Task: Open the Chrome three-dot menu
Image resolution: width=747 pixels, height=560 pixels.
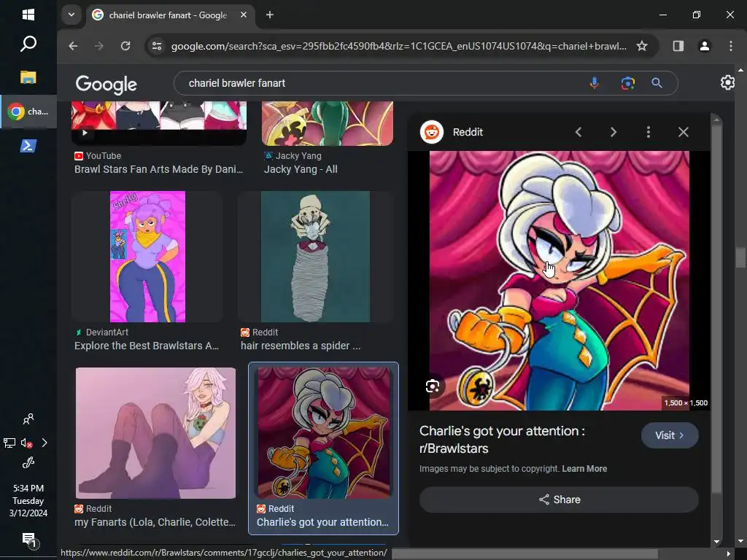Action: click(730, 46)
